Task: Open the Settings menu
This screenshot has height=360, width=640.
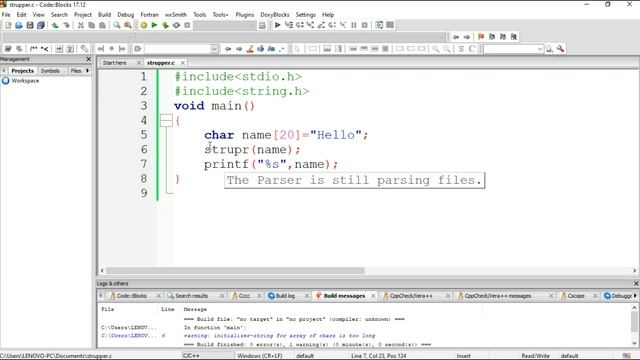Action: pos(306,15)
